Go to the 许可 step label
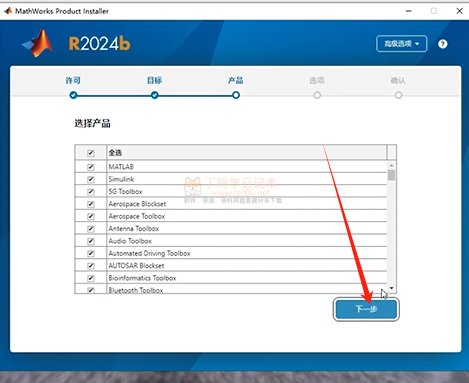This screenshot has width=469, height=383. 73,80
